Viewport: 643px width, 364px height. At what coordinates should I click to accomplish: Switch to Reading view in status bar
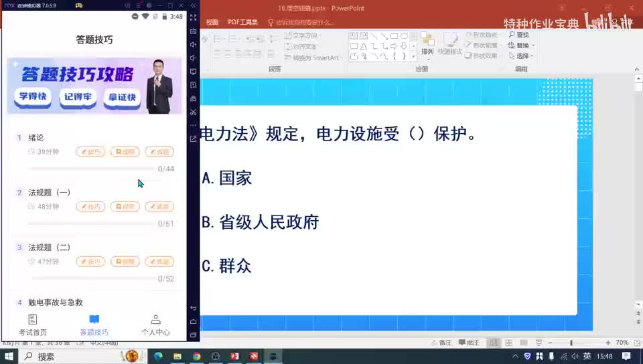pyautogui.click(x=524, y=343)
